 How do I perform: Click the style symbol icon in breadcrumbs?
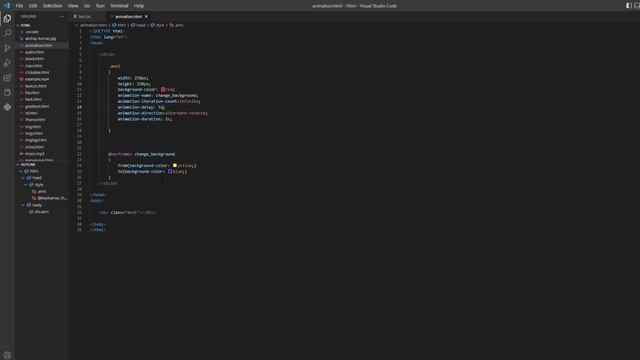pos(153,25)
